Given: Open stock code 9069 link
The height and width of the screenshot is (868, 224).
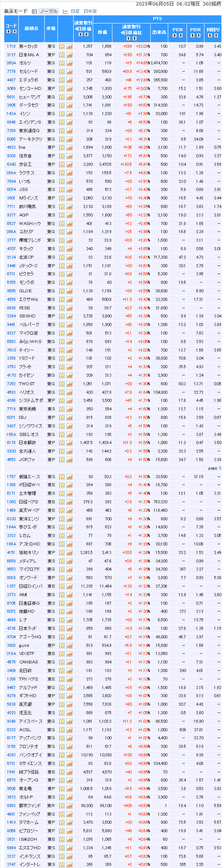Looking at the screenshot, I should click(x=11, y=89).
